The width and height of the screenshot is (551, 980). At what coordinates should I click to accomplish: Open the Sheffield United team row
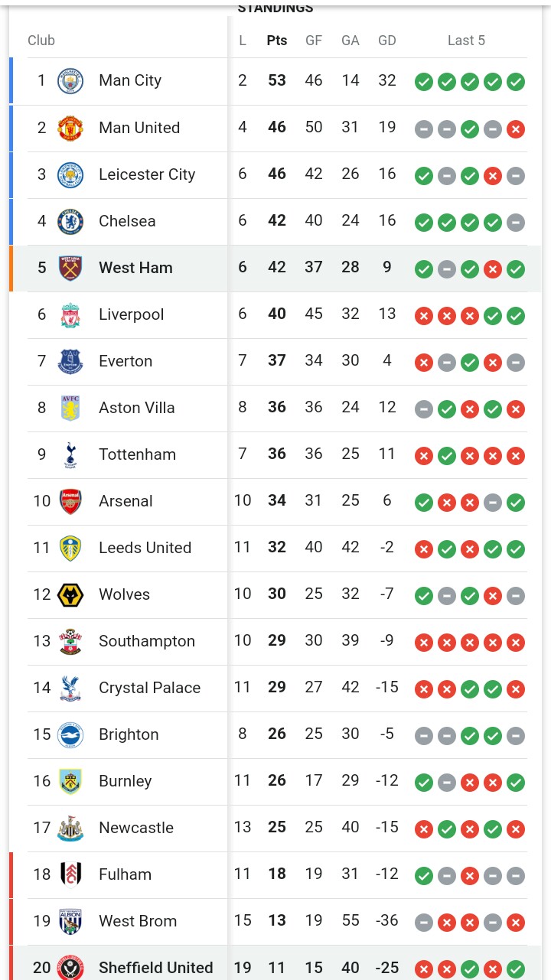[277, 963]
